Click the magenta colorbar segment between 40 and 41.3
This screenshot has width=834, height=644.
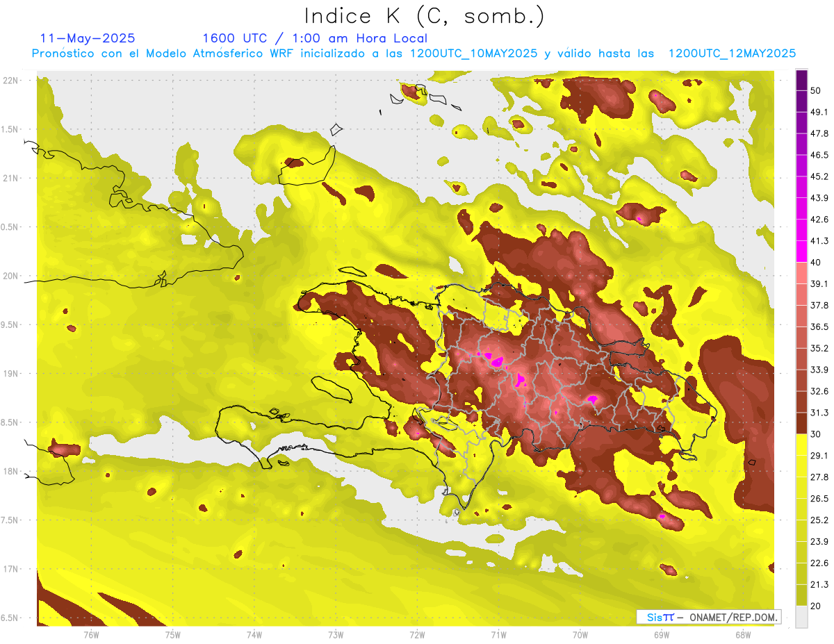click(801, 251)
